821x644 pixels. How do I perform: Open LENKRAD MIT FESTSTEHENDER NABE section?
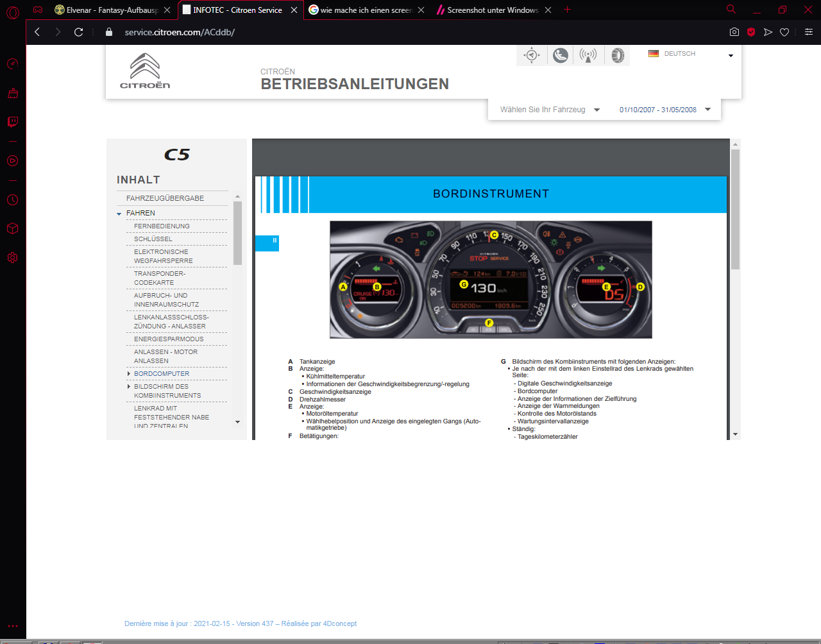click(171, 417)
